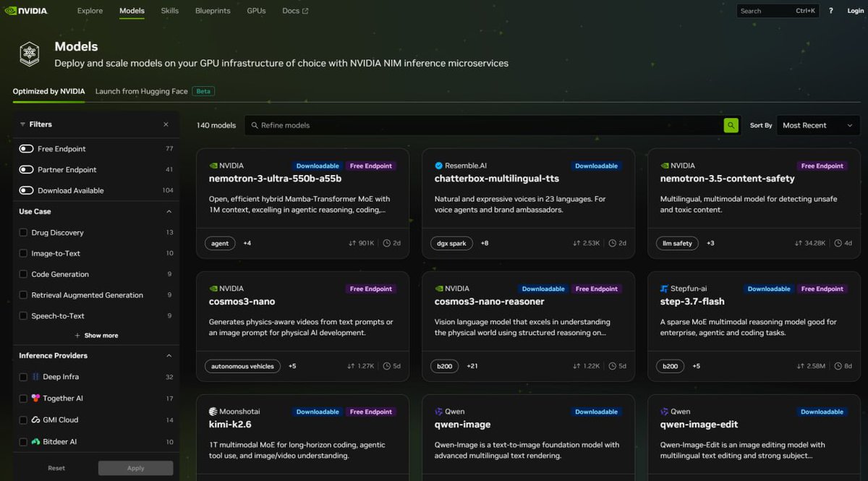This screenshot has width=868, height=481.
Task: Open the Explore nav item
Action: (90, 11)
